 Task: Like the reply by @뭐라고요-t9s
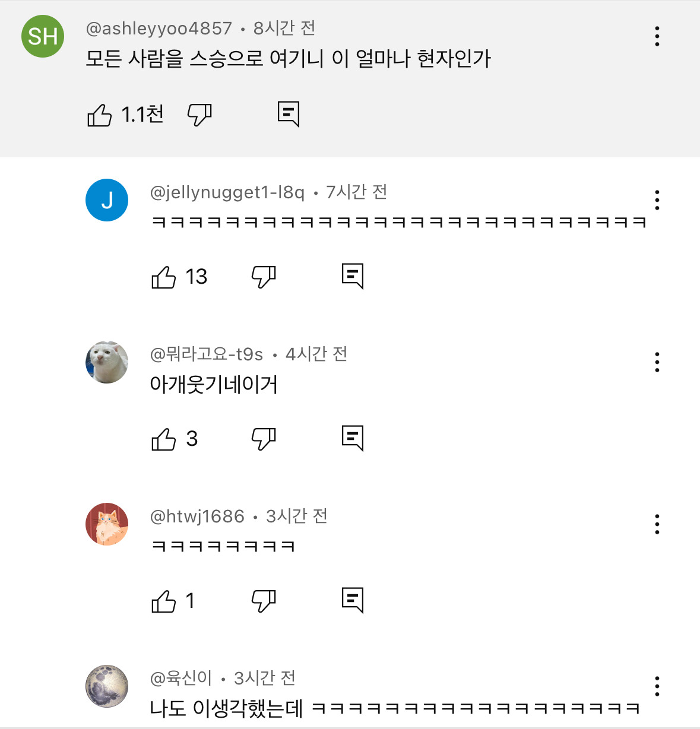click(x=164, y=439)
